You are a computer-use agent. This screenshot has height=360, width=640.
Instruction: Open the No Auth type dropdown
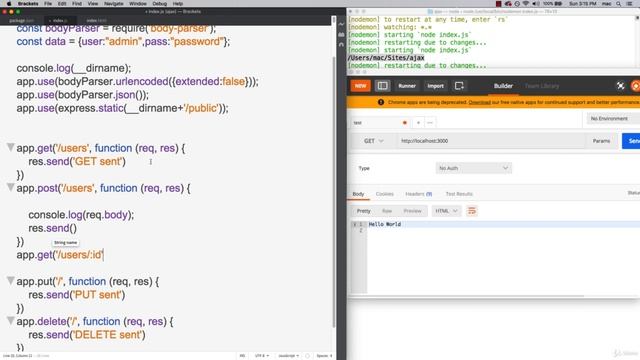473,168
